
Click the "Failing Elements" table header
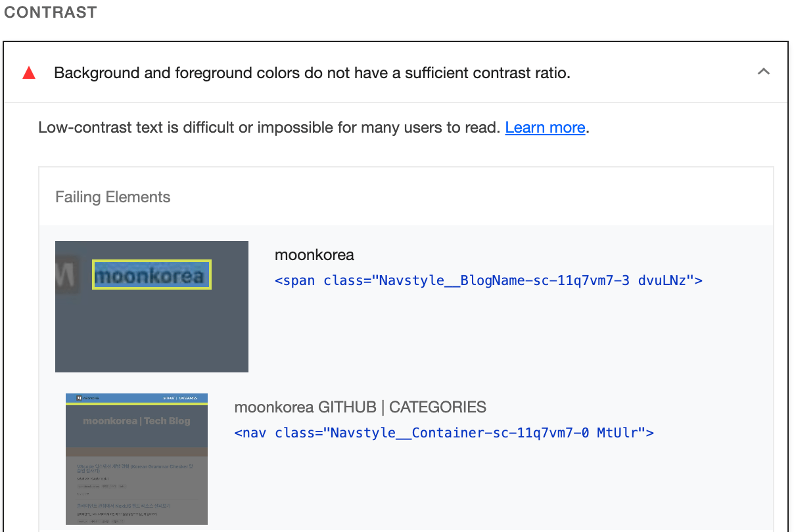point(112,197)
